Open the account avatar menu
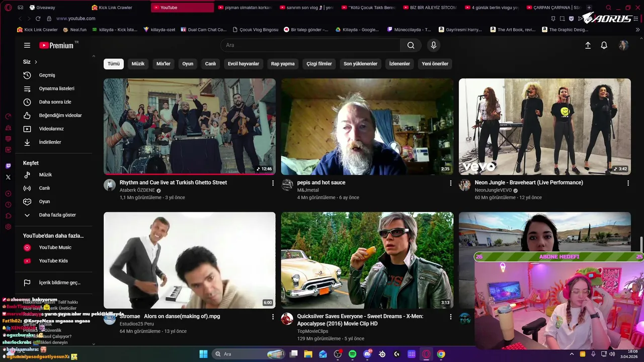644x362 pixels. [x=623, y=45]
